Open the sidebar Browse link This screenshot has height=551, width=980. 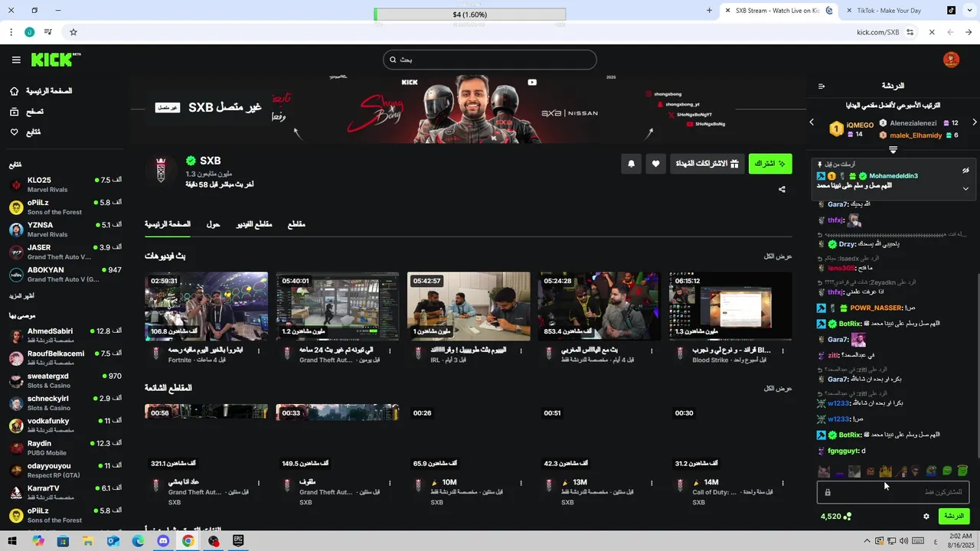(x=26, y=112)
